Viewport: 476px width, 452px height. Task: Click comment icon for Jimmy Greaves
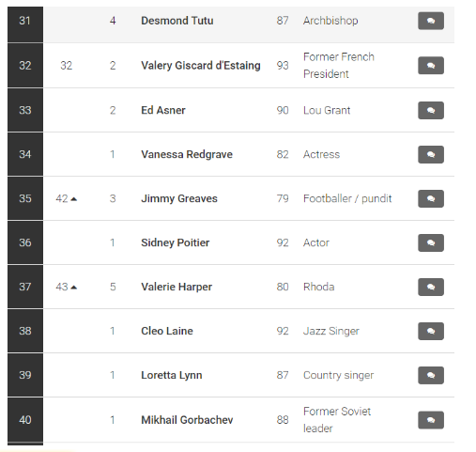coord(431,198)
